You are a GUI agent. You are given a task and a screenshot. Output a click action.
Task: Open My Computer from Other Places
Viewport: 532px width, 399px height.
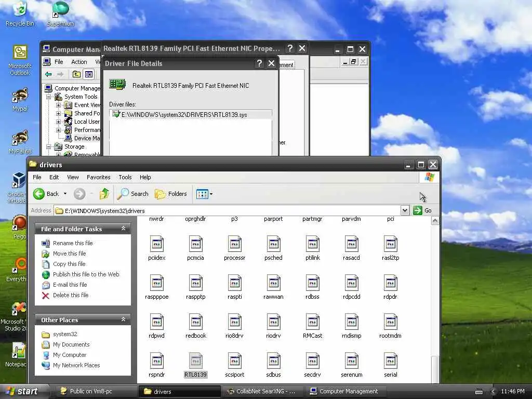point(69,355)
